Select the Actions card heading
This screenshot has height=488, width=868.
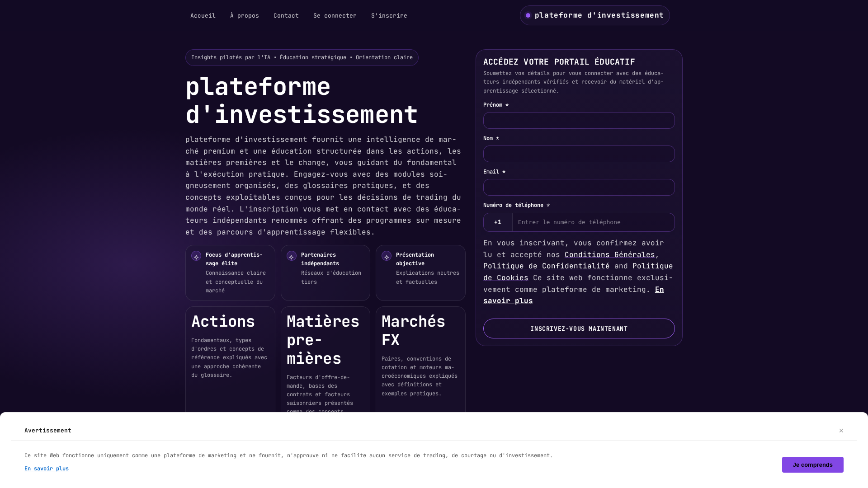pos(223,321)
